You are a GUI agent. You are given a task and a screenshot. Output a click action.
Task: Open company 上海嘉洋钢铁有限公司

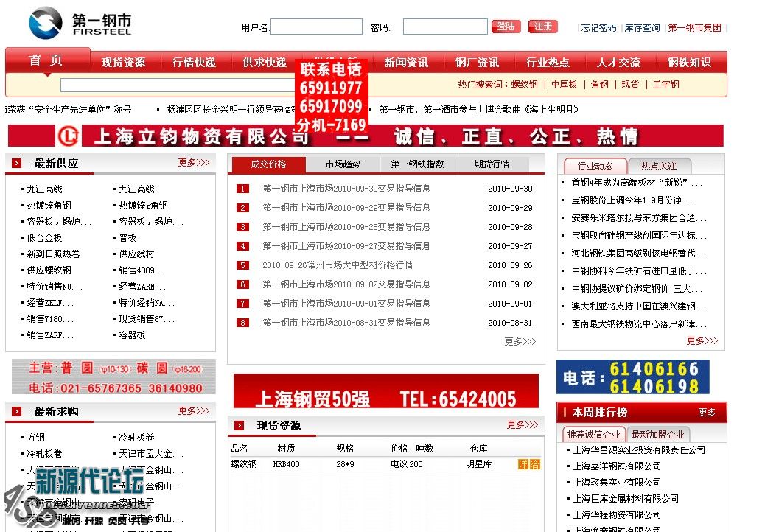(617, 466)
